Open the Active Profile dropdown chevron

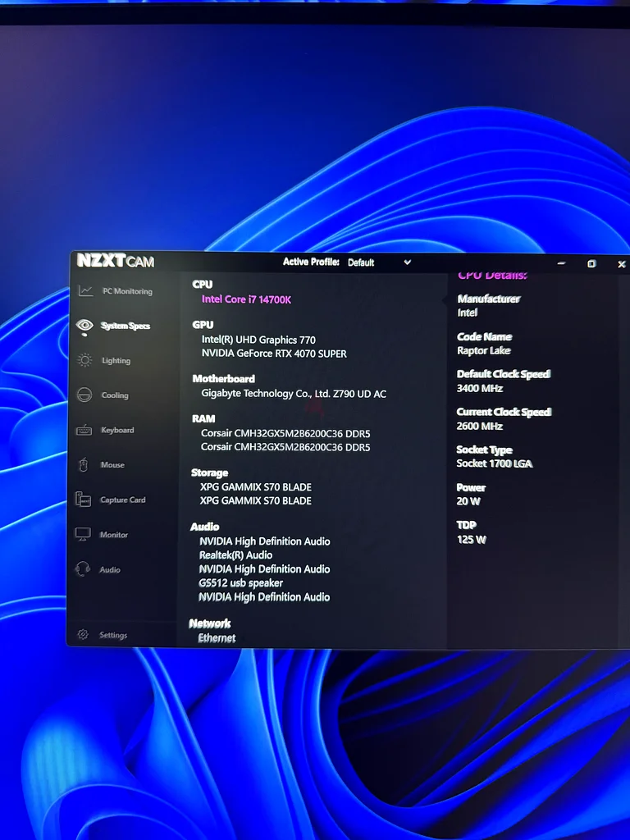pyautogui.click(x=407, y=262)
